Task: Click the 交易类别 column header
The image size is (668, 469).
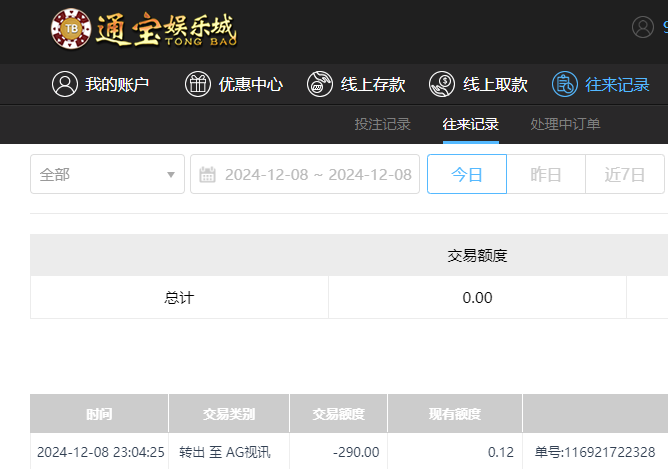Action: (229, 414)
